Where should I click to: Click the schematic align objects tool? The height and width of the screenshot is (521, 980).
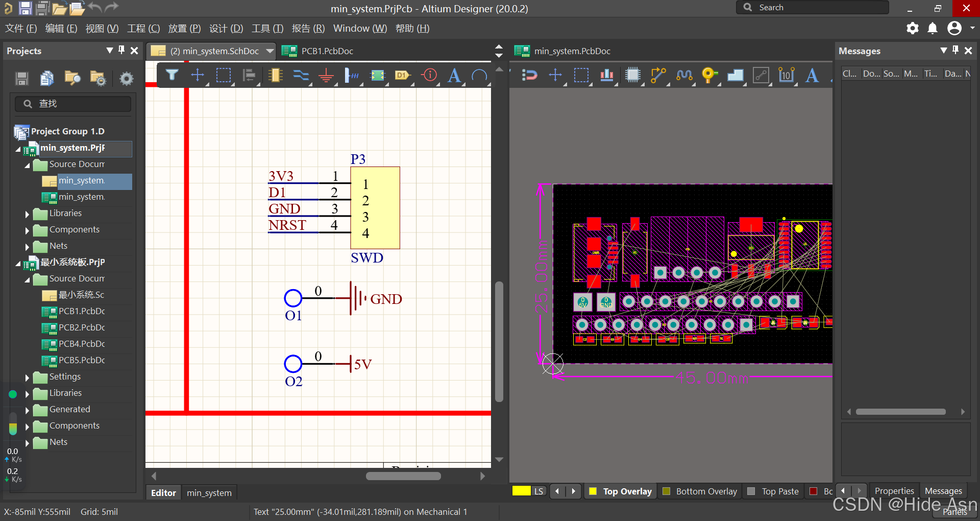pos(249,76)
